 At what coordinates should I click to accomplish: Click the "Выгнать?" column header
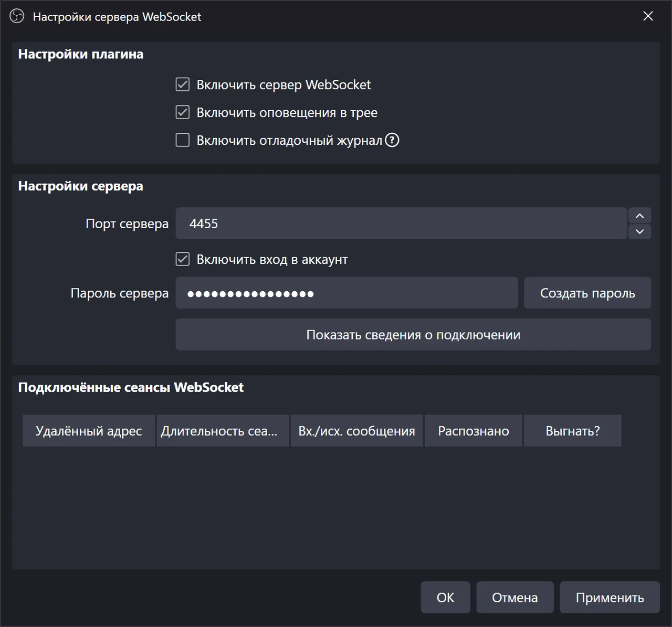(x=573, y=431)
